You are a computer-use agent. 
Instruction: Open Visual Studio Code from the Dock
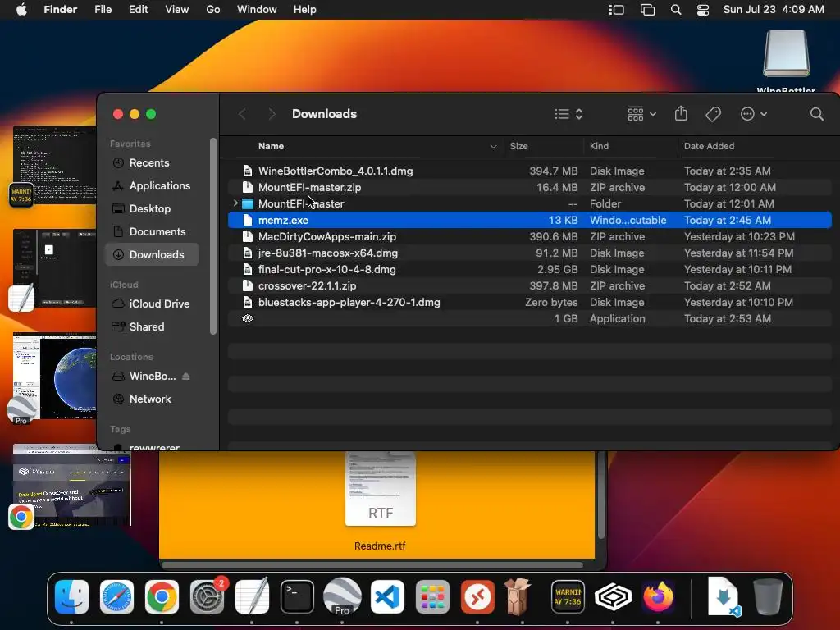point(387,597)
